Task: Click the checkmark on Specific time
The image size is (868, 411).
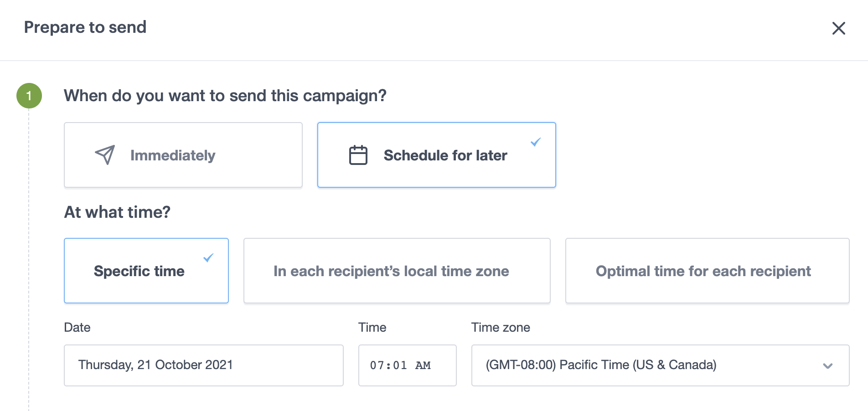Action: (x=208, y=258)
